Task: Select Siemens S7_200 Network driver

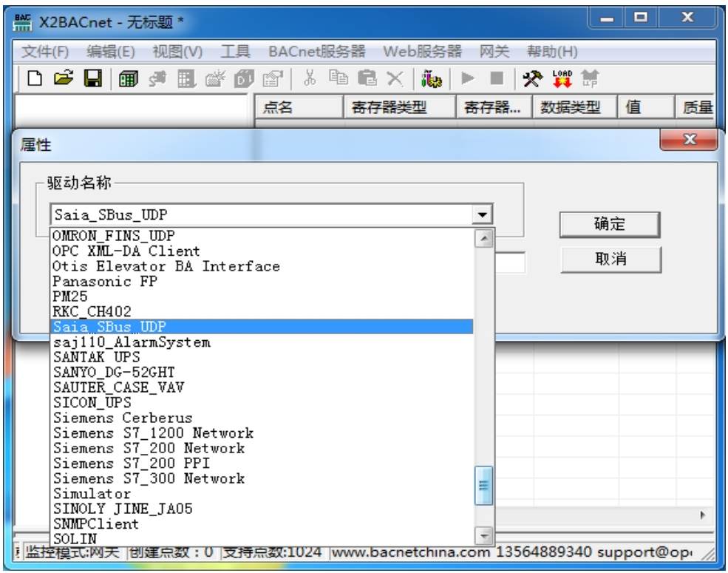Action: (x=262, y=448)
